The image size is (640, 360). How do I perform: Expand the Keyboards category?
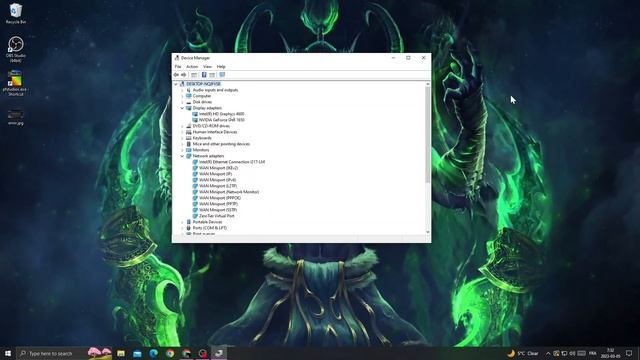tap(182, 138)
